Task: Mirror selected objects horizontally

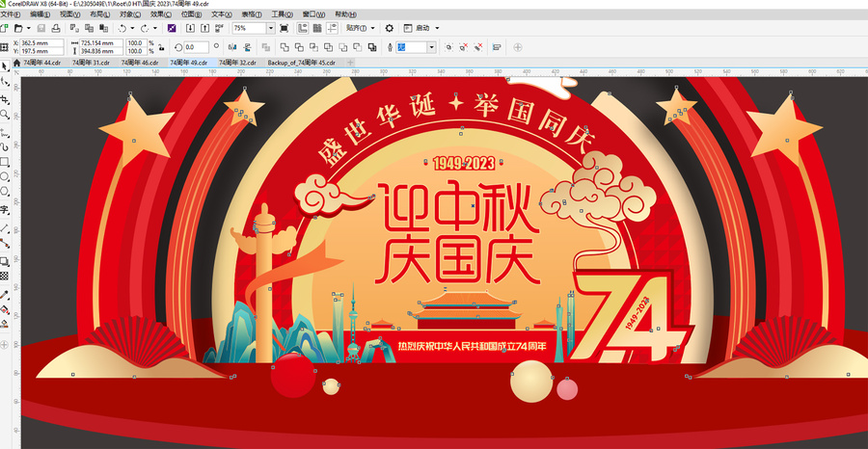Action: tap(233, 47)
